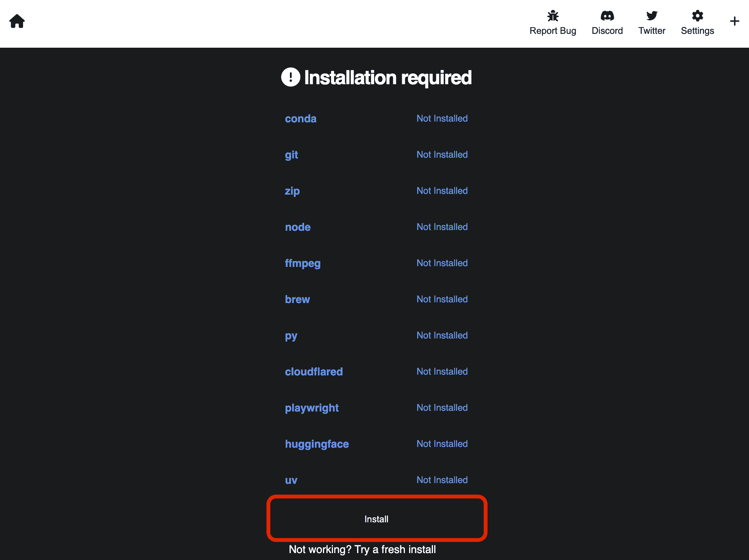Click the ffmpeg module entry
Viewport: 749px width, 560px height.
click(x=303, y=263)
